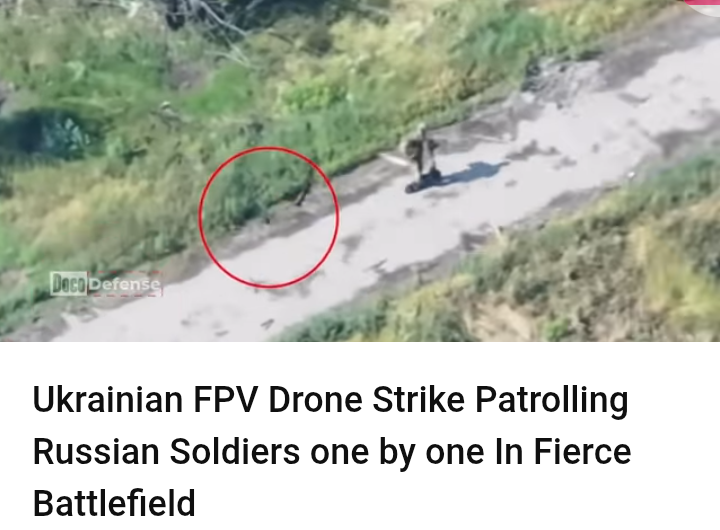Click the Doco Defense watermark logo
Screen dimensions: 720x530
(x=106, y=283)
